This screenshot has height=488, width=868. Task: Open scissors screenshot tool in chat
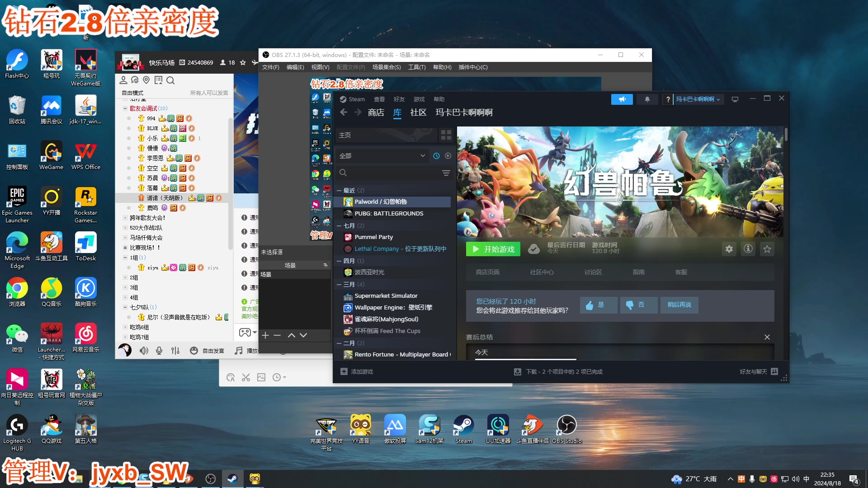pos(246,377)
